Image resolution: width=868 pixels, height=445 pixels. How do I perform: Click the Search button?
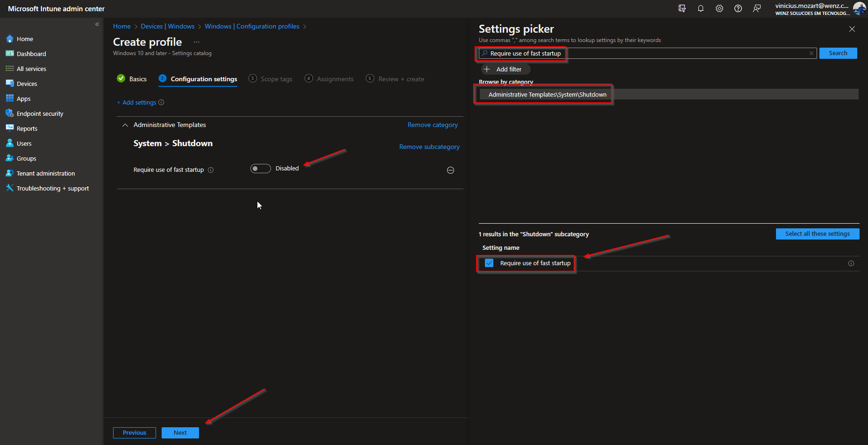click(838, 53)
